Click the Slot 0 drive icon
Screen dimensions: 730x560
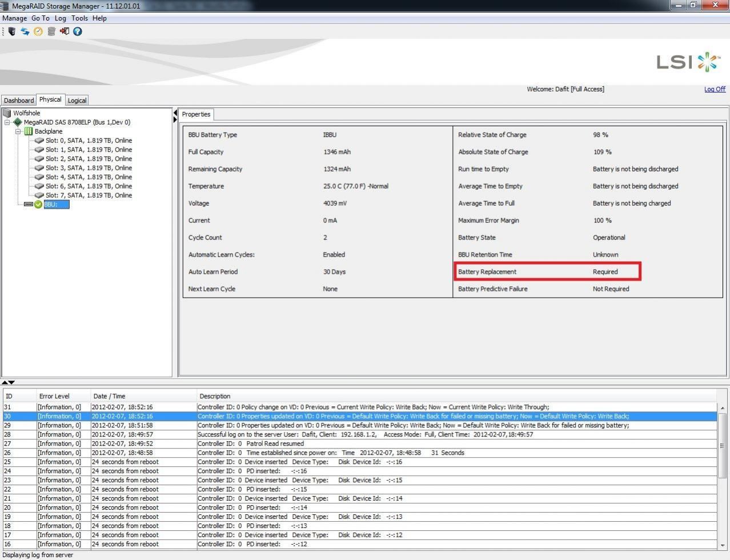click(39, 141)
